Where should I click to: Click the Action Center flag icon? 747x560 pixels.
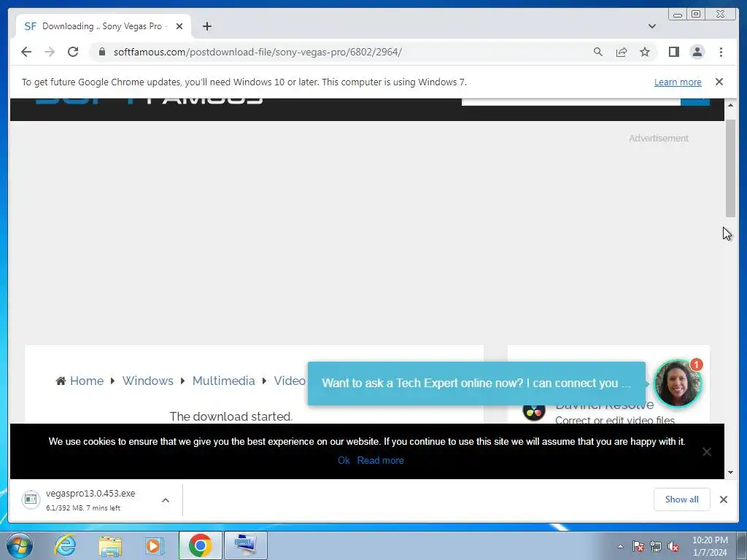click(638, 546)
